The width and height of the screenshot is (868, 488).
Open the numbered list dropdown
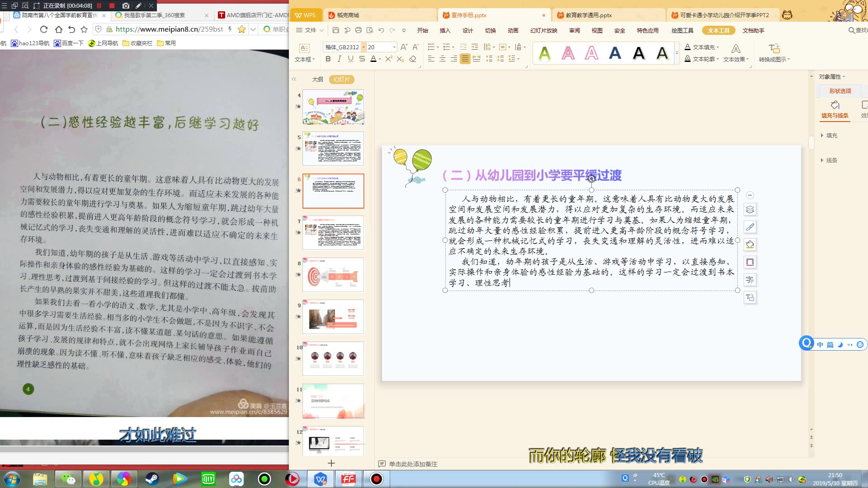(x=453, y=47)
